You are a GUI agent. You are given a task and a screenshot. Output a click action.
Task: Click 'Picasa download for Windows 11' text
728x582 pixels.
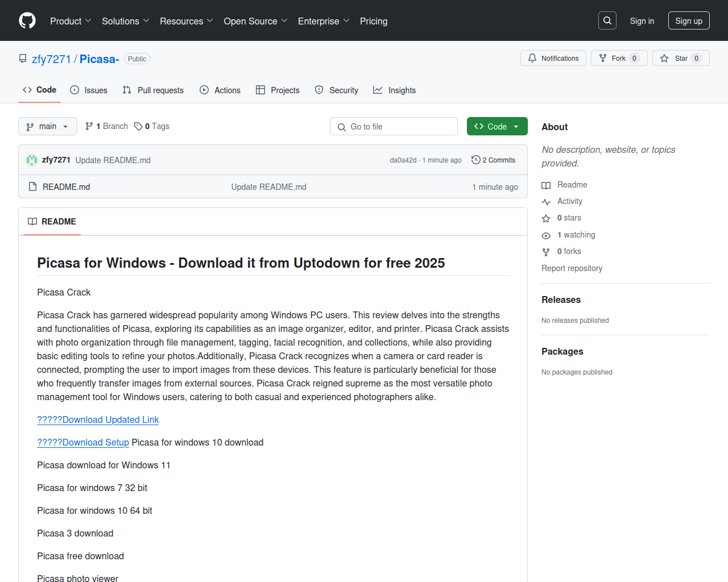104,465
